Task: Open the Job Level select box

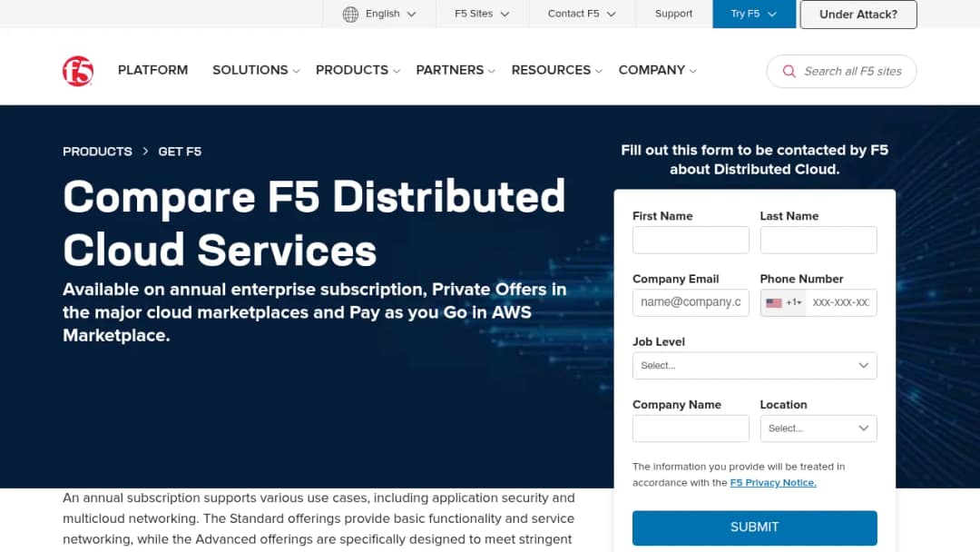Action: 754,366
